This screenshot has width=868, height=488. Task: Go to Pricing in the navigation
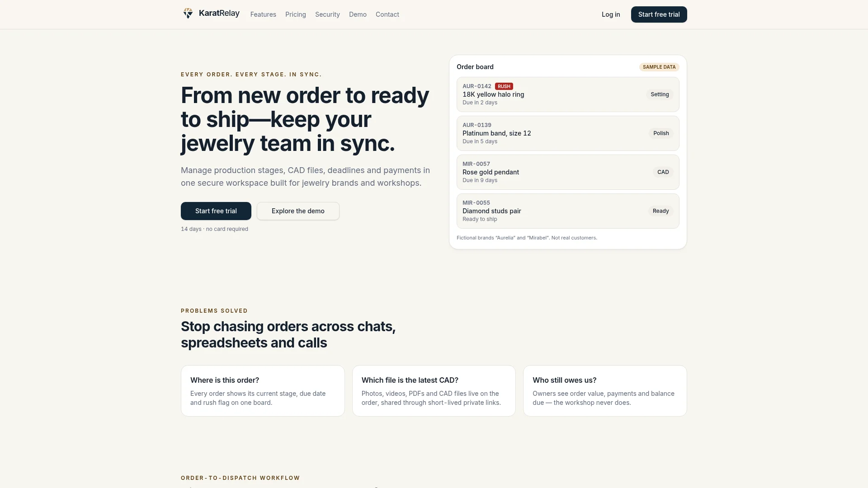point(296,14)
